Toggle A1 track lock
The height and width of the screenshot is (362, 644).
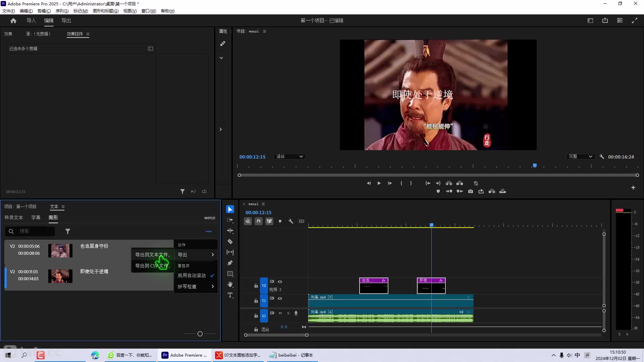(256, 316)
